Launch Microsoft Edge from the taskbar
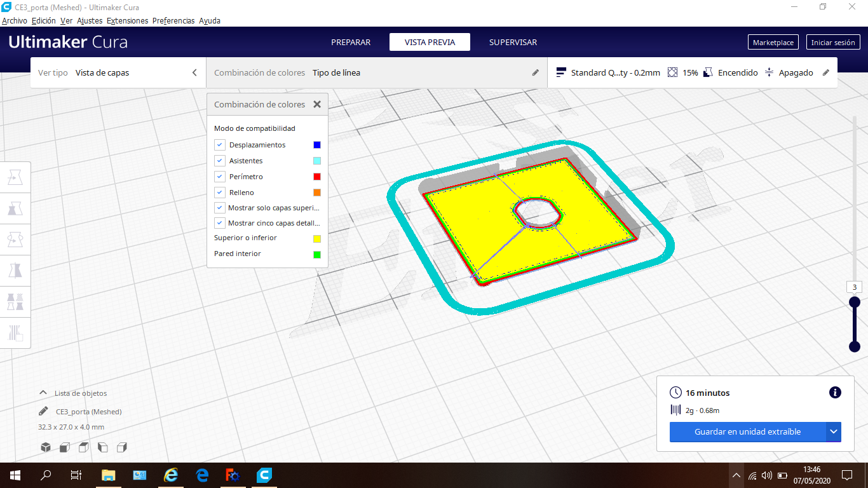868x488 pixels. [x=202, y=475]
